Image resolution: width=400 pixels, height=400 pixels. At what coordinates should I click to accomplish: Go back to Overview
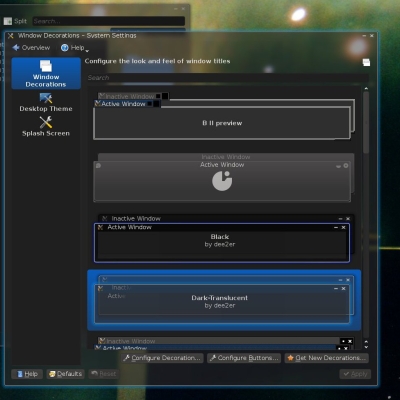[x=31, y=48]
